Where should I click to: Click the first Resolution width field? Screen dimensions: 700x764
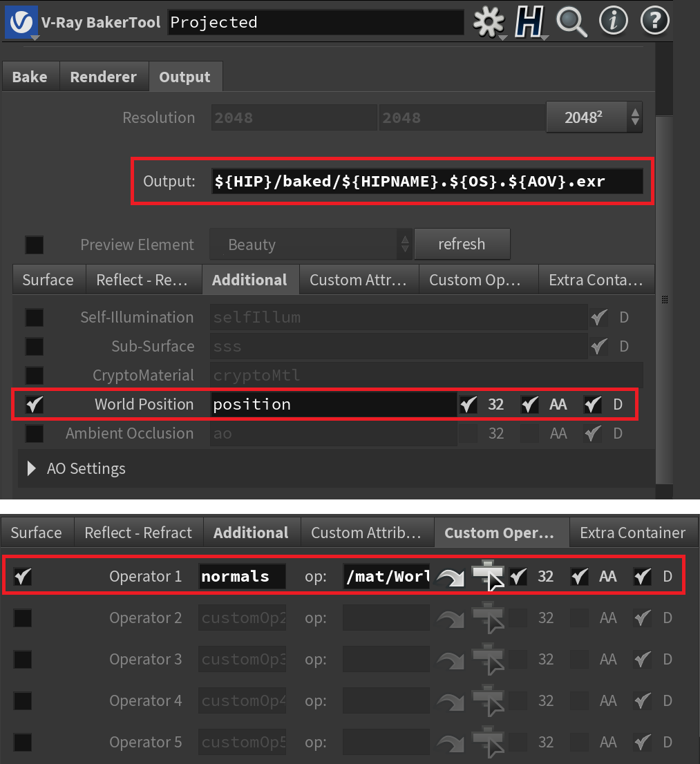(x=294, y=117)
